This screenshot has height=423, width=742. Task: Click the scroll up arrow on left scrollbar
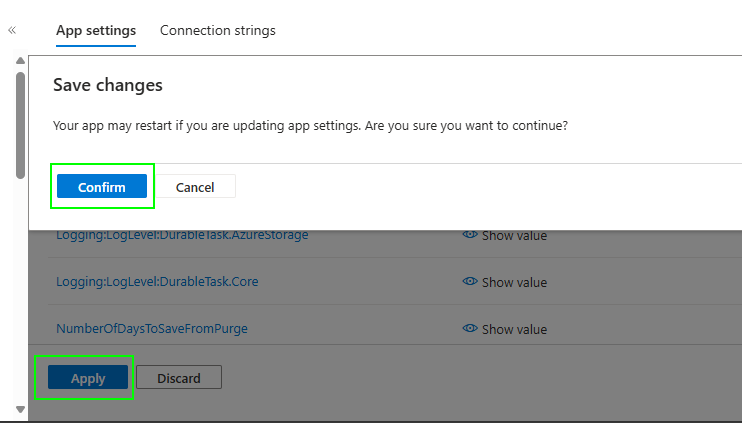click(20, 62)
